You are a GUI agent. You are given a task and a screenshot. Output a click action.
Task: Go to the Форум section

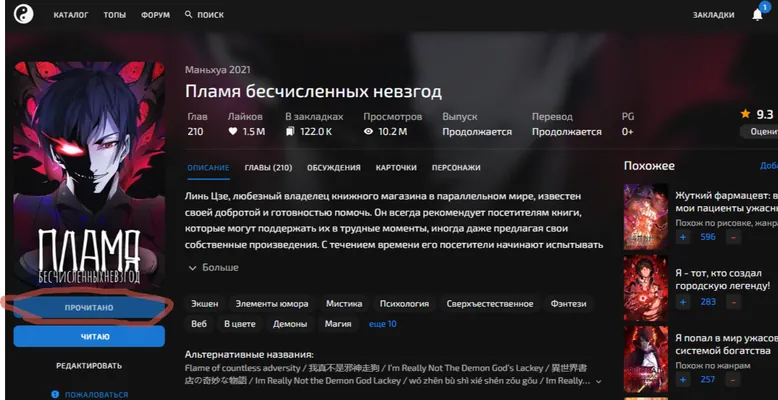pyautogui.click(x=155, y=15)
